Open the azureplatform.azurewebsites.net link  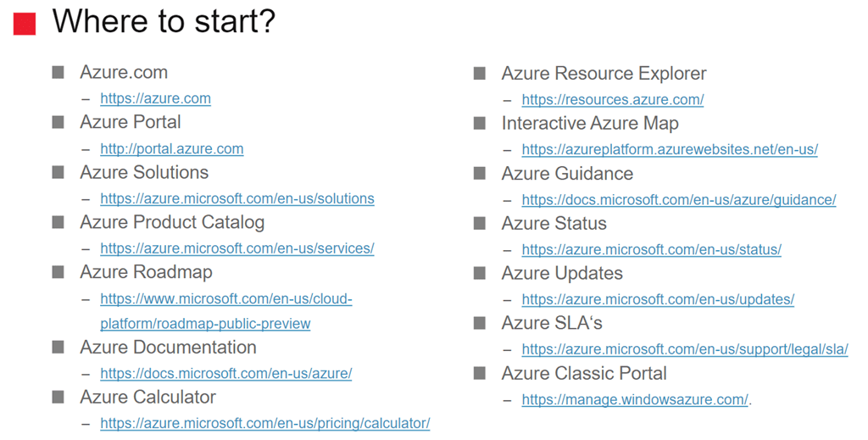pyautogui.click(x=669, y=150)
